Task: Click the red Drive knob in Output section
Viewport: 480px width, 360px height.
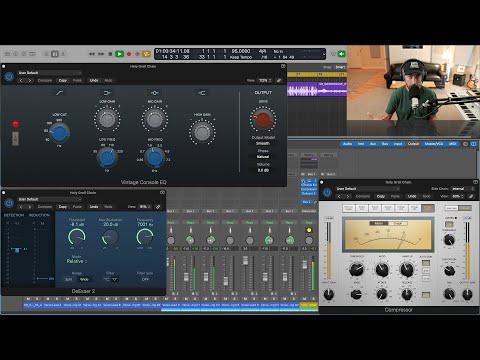Action: pyautogui.click(x=263, y=119)
